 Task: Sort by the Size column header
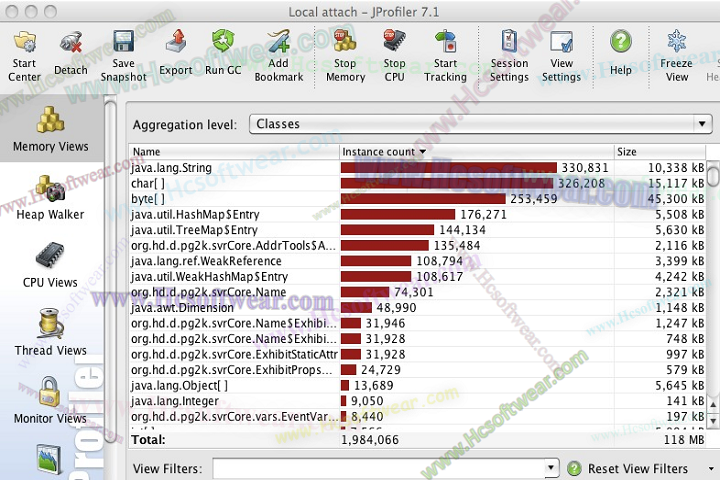pyautogui.click(x=660, y=152)
